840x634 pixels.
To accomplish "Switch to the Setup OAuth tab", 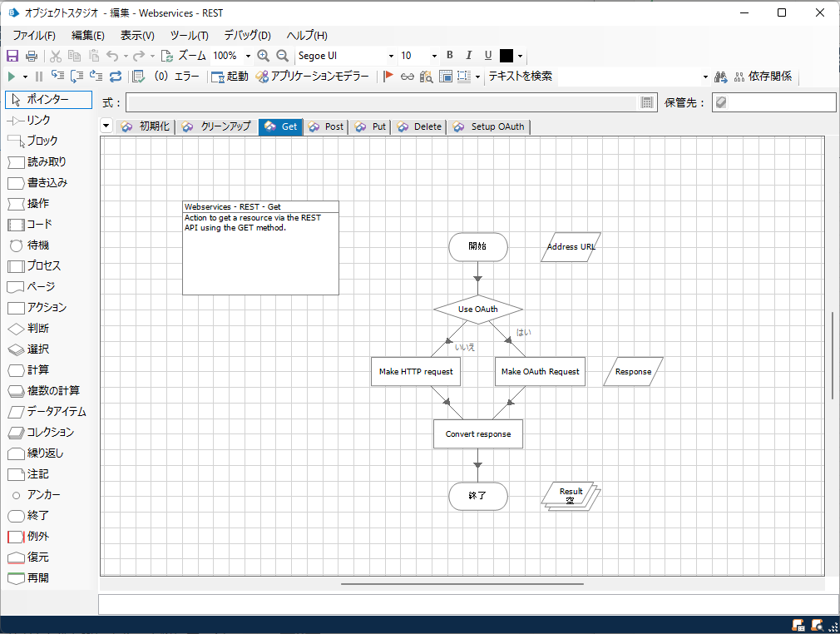I will click(489, 127).
